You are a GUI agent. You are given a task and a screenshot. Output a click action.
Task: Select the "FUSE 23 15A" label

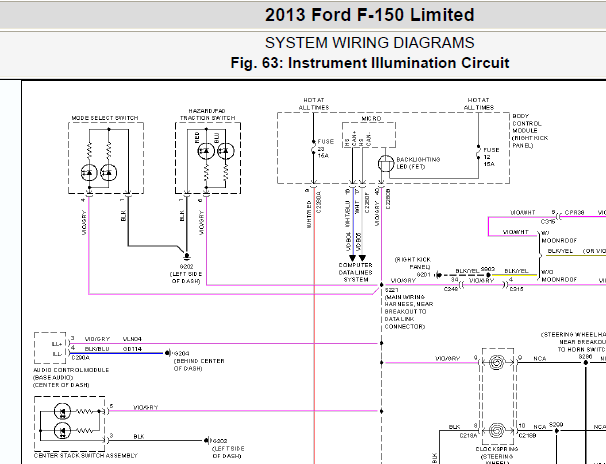tap(325, 149)
